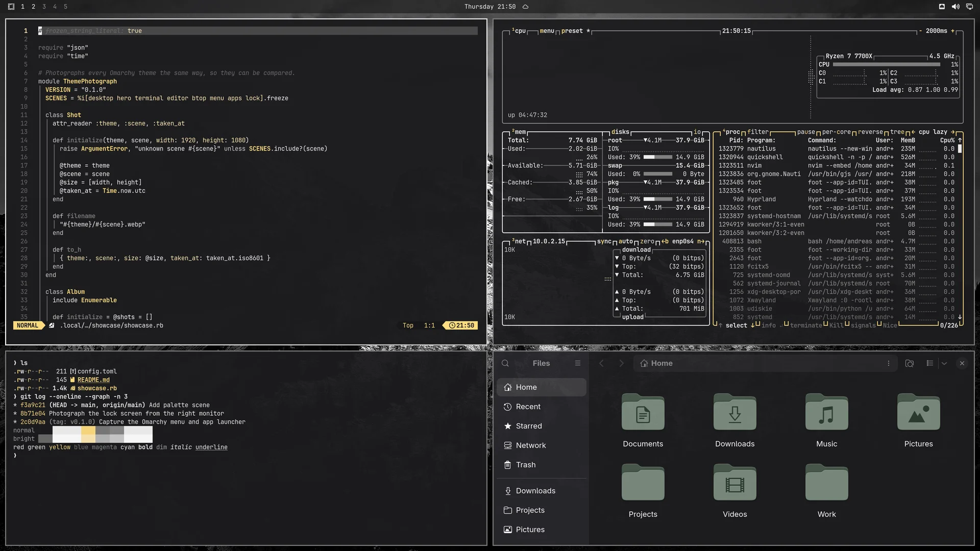Click the nautilus process row in btop
This screenshot has width=980, height=551.
click(837, 148)
